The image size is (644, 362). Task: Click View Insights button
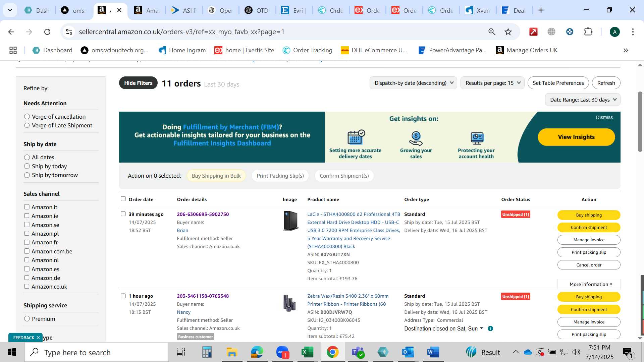coord(576,137)
